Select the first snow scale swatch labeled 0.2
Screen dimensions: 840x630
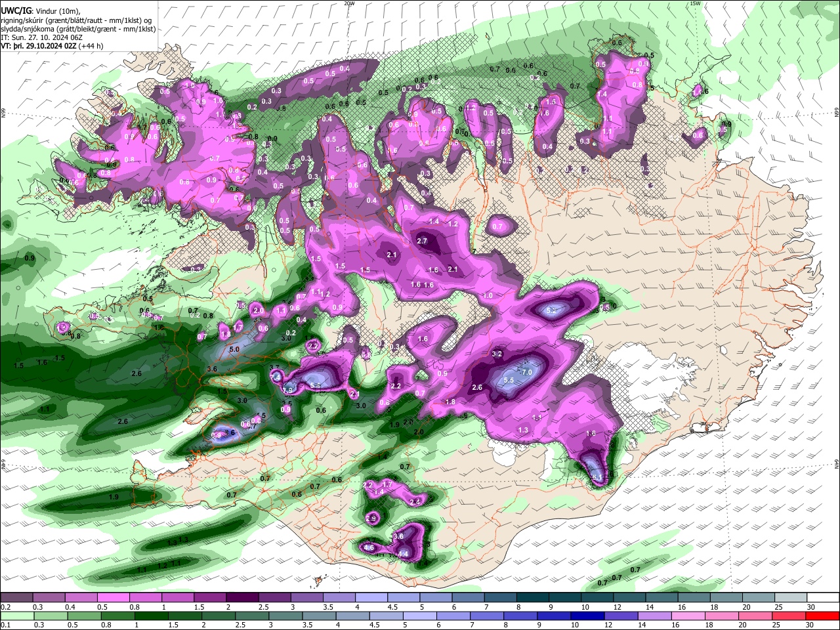[x=16, y=598]
